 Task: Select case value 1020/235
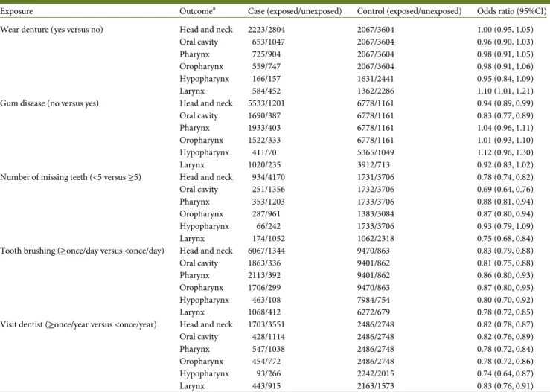click(264, 165)
